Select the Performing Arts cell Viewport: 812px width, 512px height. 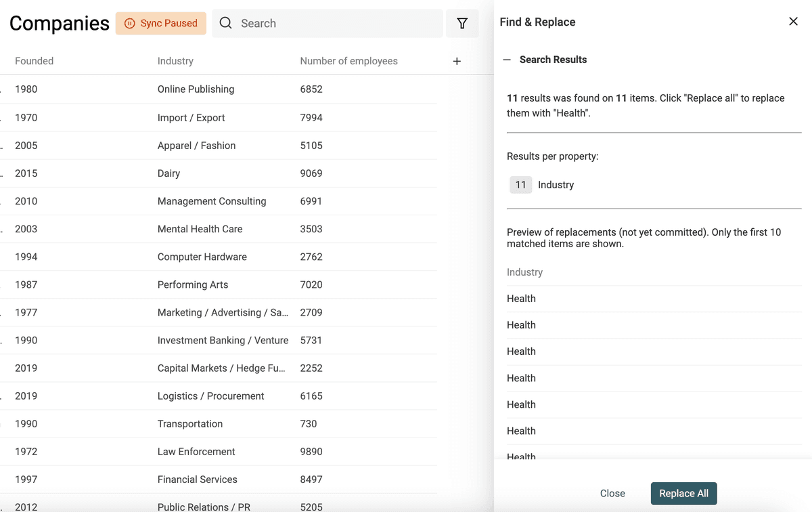[x=193, y=284]
